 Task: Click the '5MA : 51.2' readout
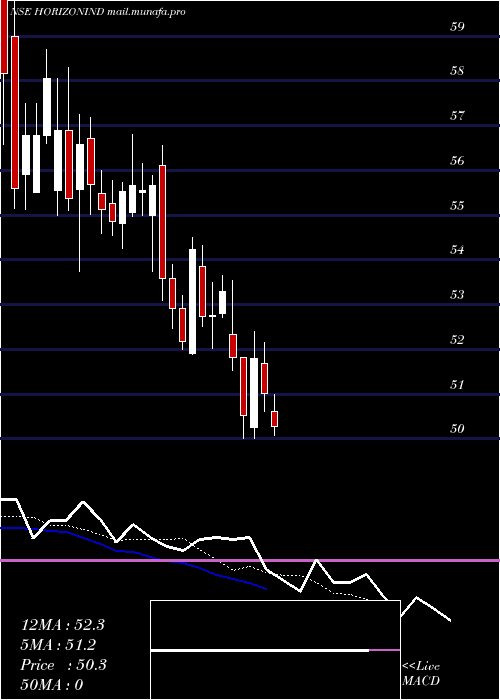(58, 645)
